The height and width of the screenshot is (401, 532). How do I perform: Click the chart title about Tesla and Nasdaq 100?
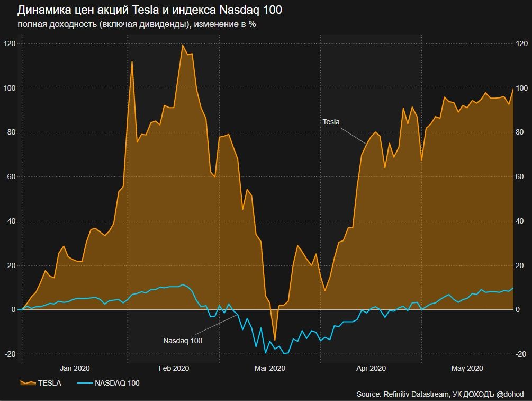(x=150, y=10)
